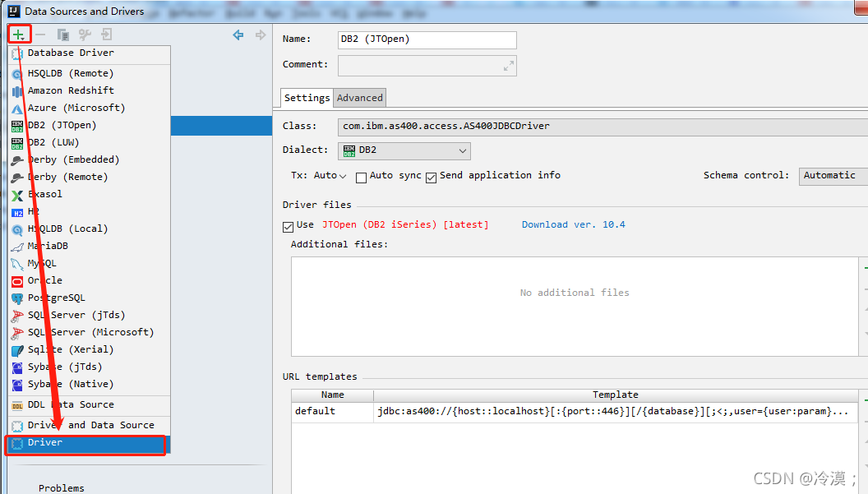
Task: Expand the Comment field editor icon
Action: 508,66
